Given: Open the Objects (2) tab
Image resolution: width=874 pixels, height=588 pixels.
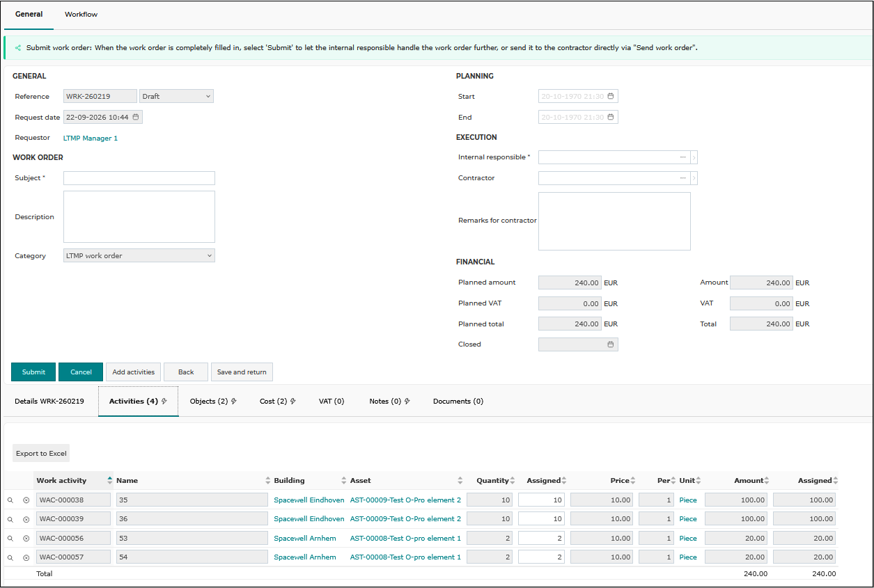Looking at the screenshot, I should tap(213, 401).
